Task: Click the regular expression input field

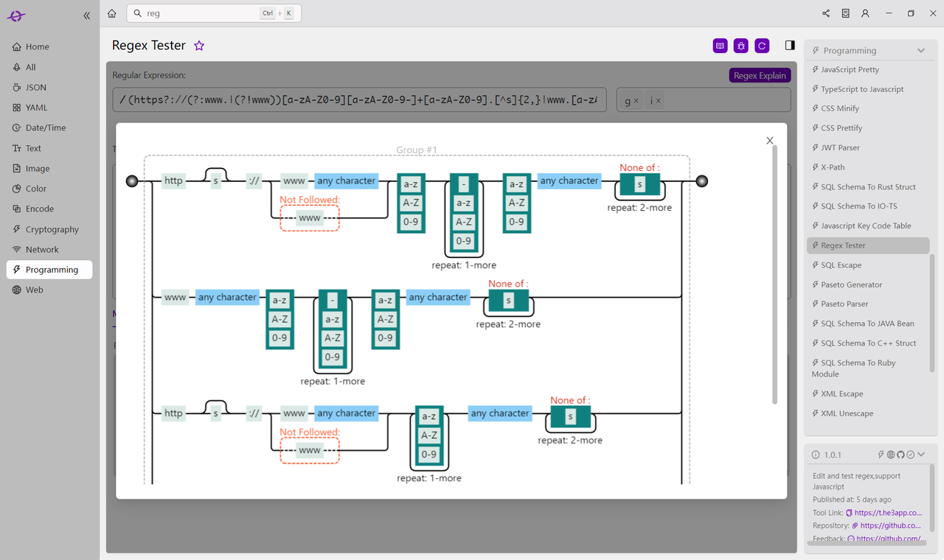Action: (x=359, y=100)
